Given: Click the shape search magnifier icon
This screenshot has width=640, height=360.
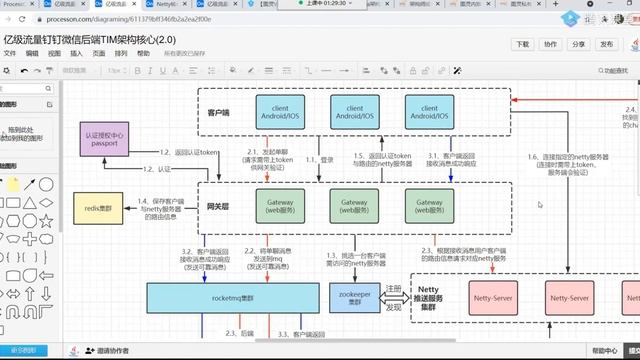Looking at the screenshot, I should [49, 88].
